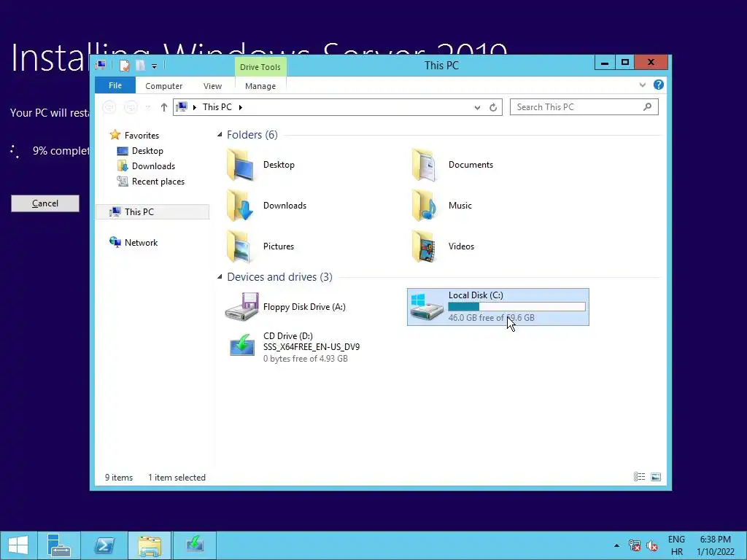Select the Floppy Disk Drive (A:) icon
The image size is (747, 560).
242,307
